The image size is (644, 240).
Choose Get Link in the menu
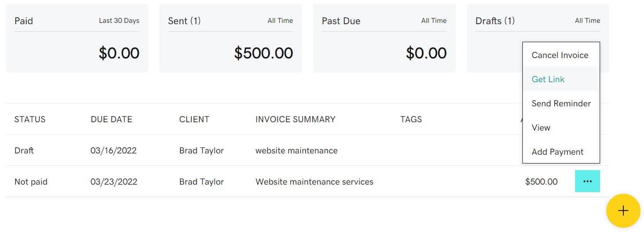[x=548, y=80]
